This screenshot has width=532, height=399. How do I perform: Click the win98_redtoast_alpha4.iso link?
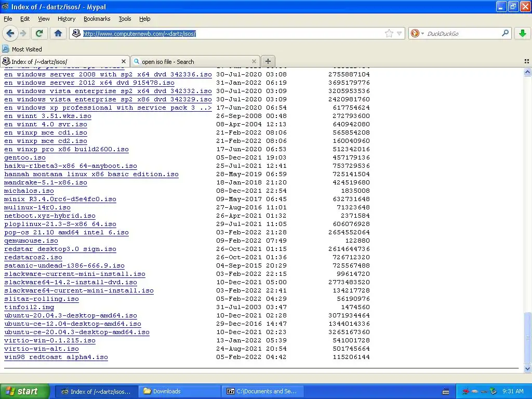pos(56,357)
